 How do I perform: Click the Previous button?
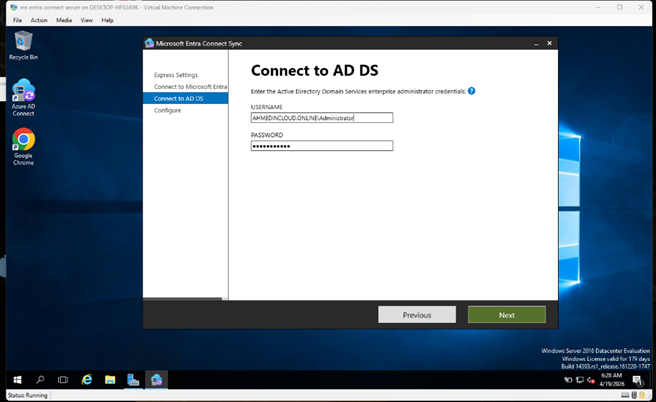(416, 315)
